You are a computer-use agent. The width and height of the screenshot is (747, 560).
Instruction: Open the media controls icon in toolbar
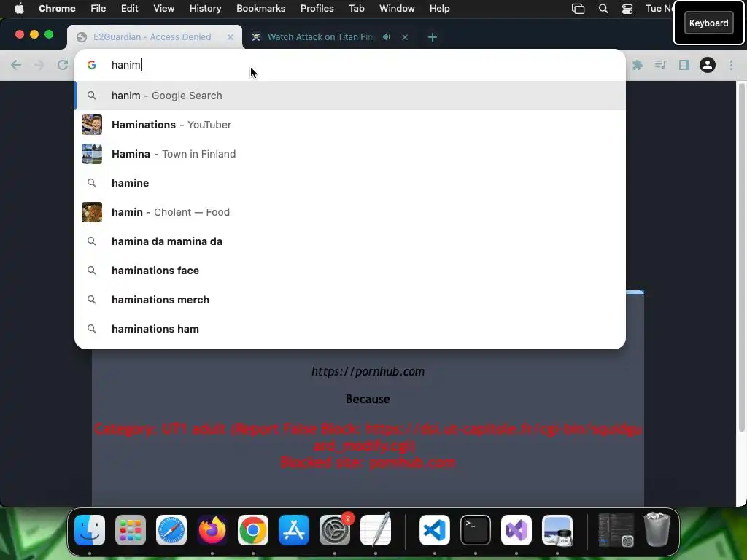pos(661,65)
